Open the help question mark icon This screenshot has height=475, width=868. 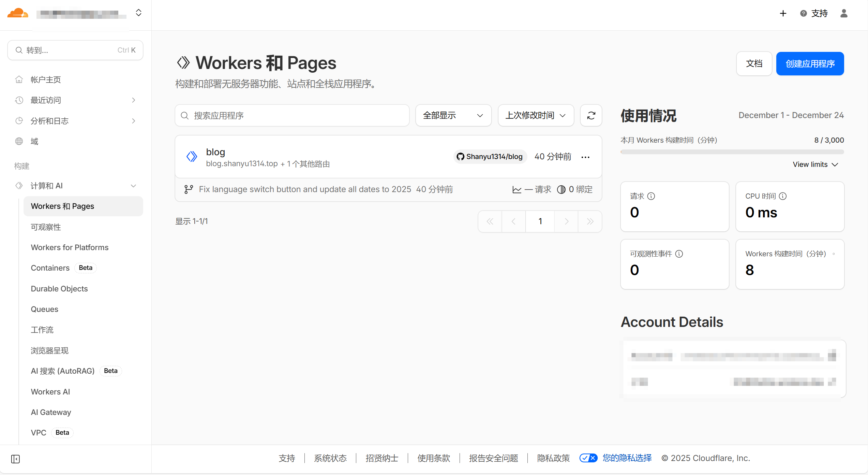804,13
